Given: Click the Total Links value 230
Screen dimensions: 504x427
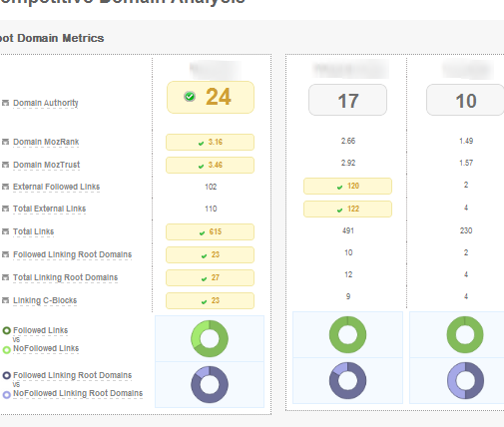Looking at the screenshot, I should point(466,230).
